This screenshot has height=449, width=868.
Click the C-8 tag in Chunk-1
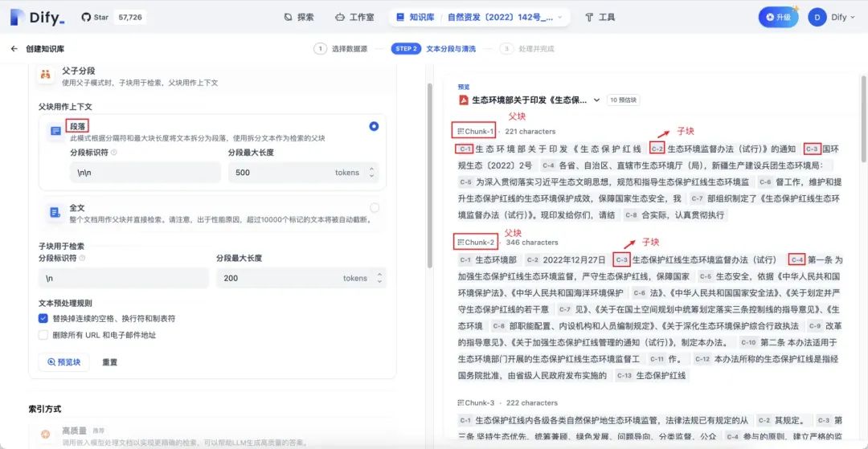pos(631,214)
